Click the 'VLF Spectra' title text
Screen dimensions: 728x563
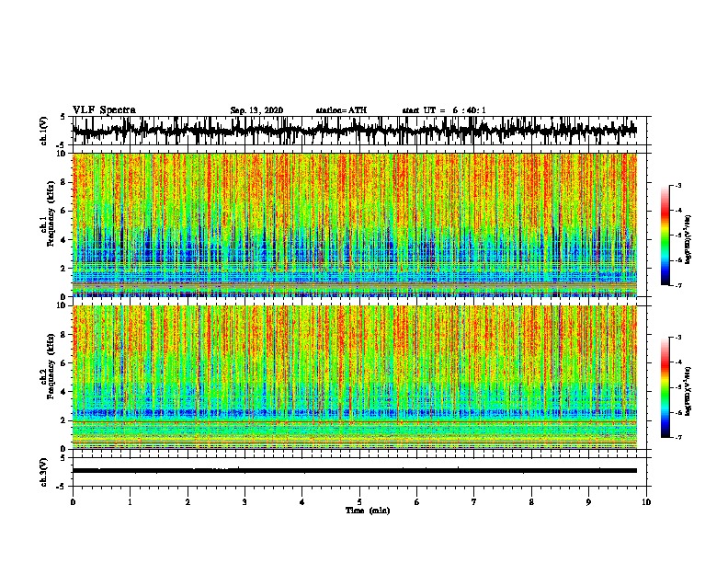click(104, 110)
